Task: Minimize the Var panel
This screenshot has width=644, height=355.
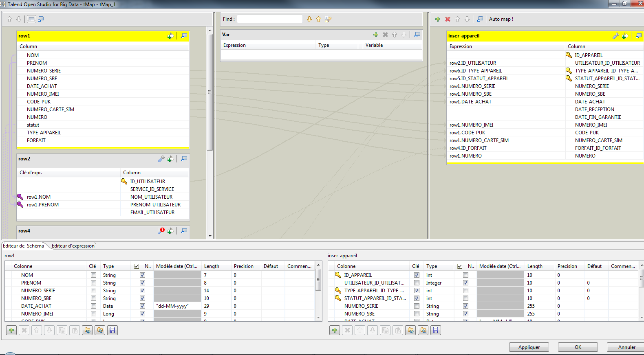Action: 417,35
